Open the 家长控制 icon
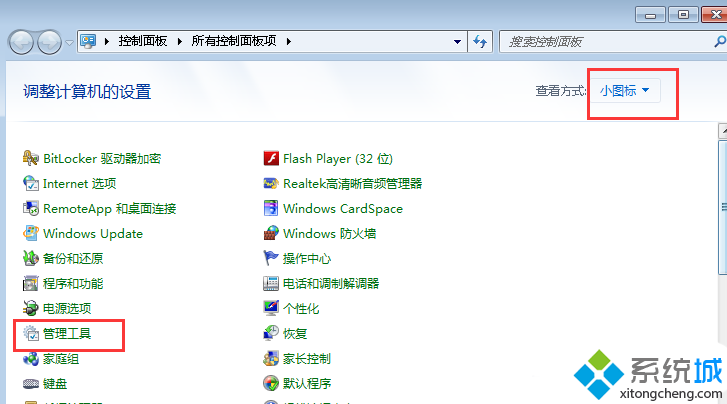Viewport: 727px width, 404px height. click(271, 359)
